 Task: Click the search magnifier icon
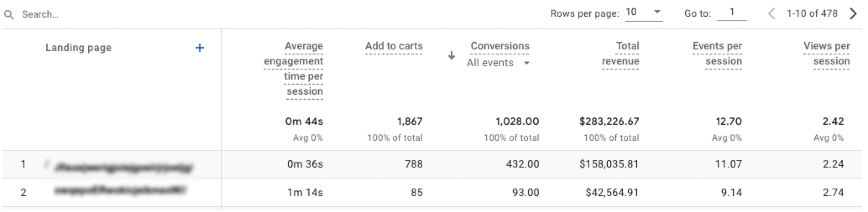[9, 15]
